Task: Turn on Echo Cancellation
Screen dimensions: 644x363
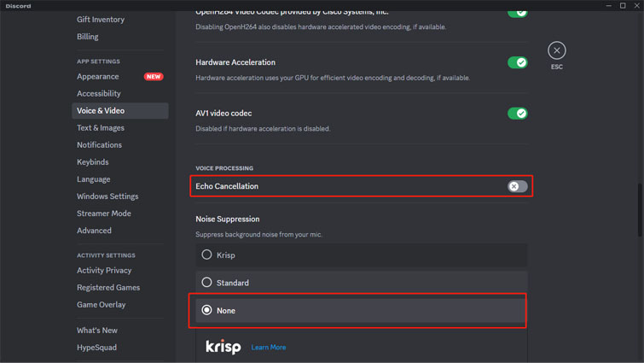Action: click(x=518, y=186)
